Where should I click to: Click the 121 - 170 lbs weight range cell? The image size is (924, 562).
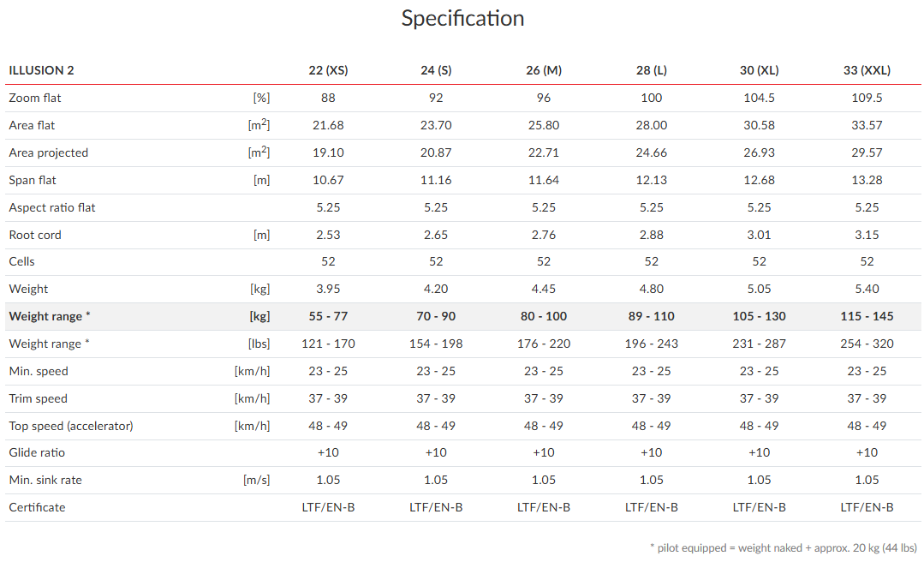tap(328, 344)
